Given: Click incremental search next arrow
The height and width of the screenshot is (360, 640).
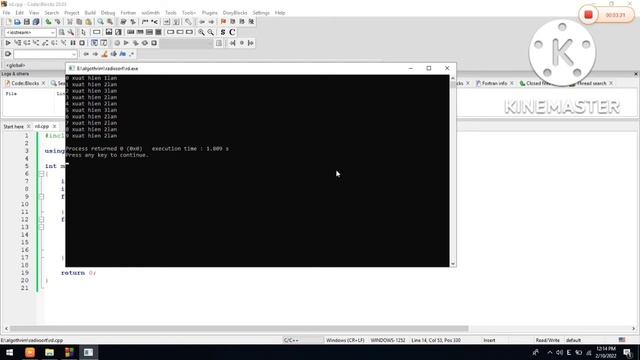Looking at the screenshot, I should 95,54.
